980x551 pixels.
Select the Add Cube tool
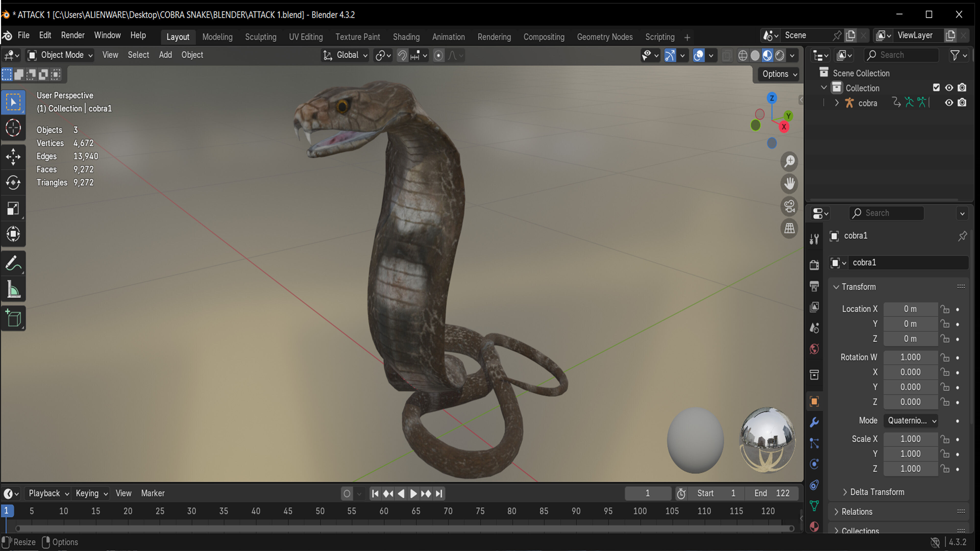click(13, 318)
